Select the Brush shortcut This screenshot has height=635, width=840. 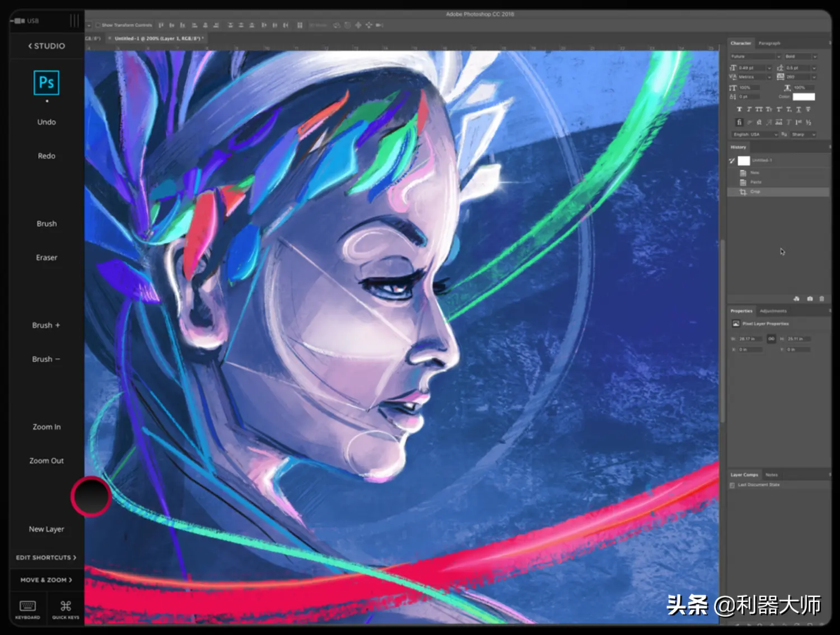click(46, 223)
